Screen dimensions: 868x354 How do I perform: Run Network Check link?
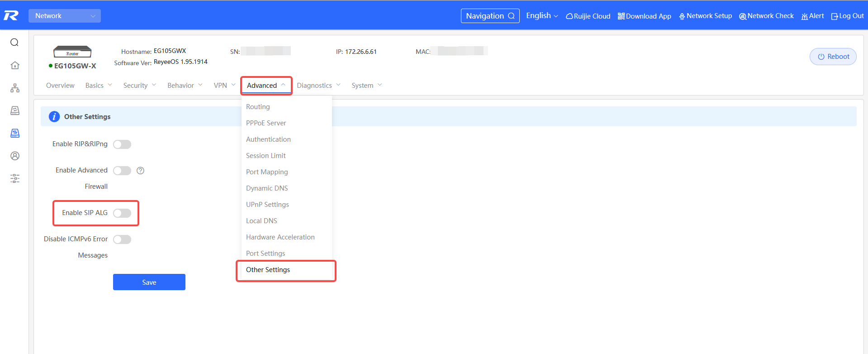pos(766,16)
